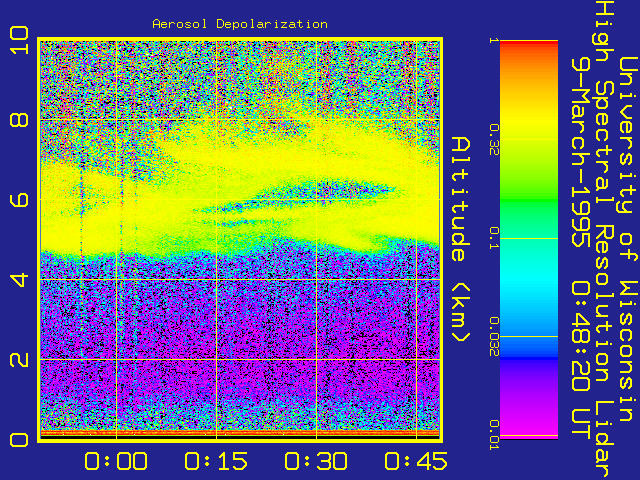Screen dimensions: 640x480
Task: Click the altitude axis label 4
Action: coord(19,280)
